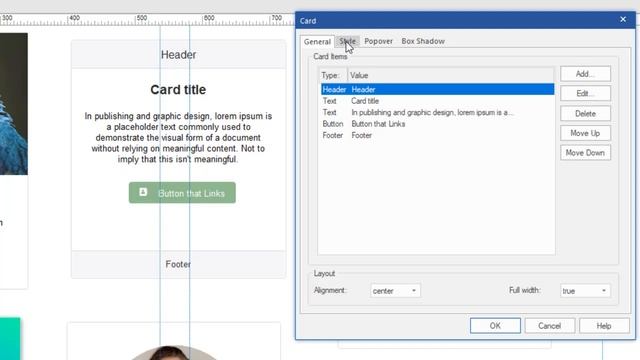Image resolution: width=640 pixels, height=360 pixels.
Task: Move the selected item up
Action: click(x=585, y=133)
